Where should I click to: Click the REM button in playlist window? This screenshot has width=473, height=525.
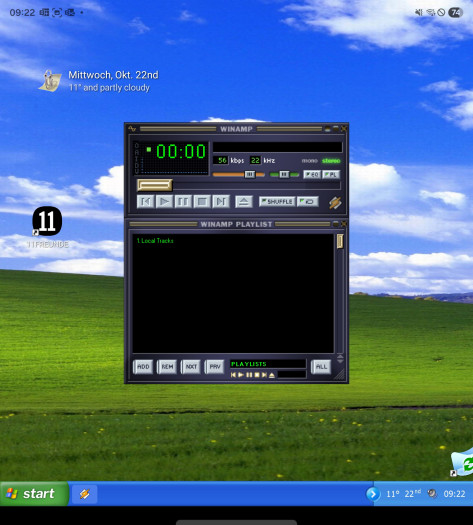tap(167, 367)
